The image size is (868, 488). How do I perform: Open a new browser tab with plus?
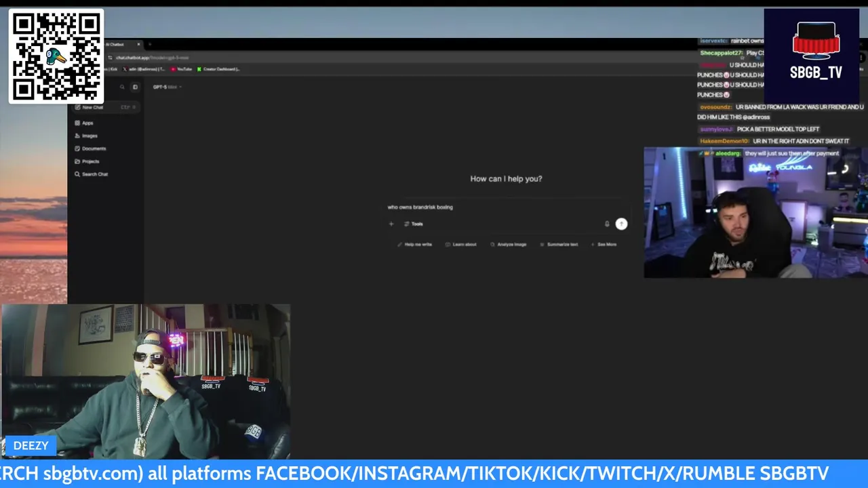point(150,44)
